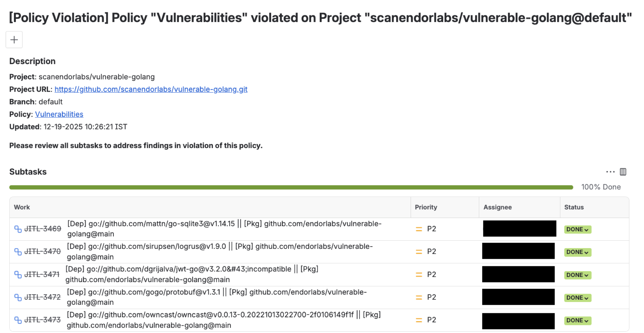Open issue key JITL-3470

42,251
